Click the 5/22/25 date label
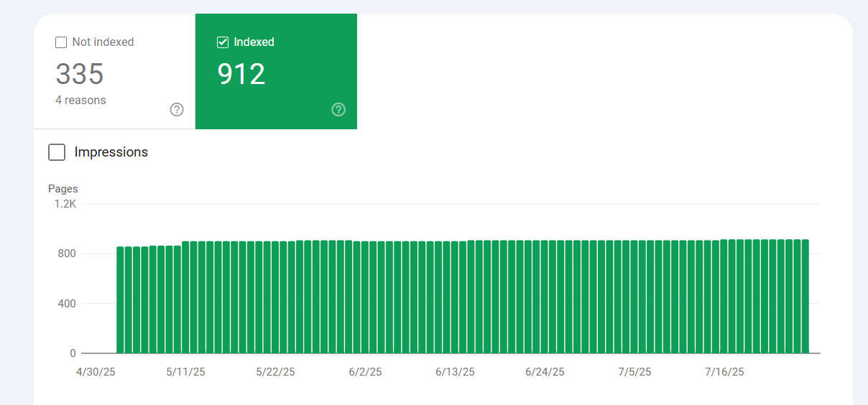Viewport: 868px width, 405px height. 275,372
